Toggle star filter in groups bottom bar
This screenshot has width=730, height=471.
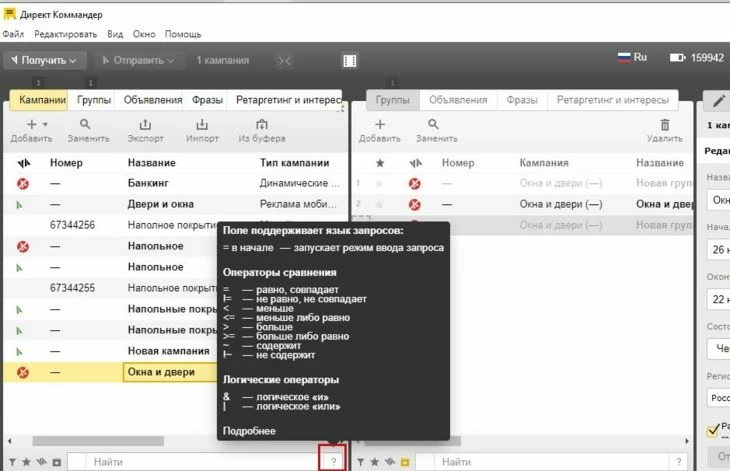[375, 462]
